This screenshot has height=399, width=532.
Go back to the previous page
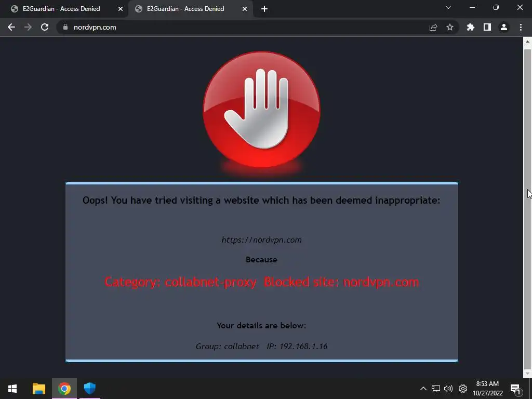point(11,27)
